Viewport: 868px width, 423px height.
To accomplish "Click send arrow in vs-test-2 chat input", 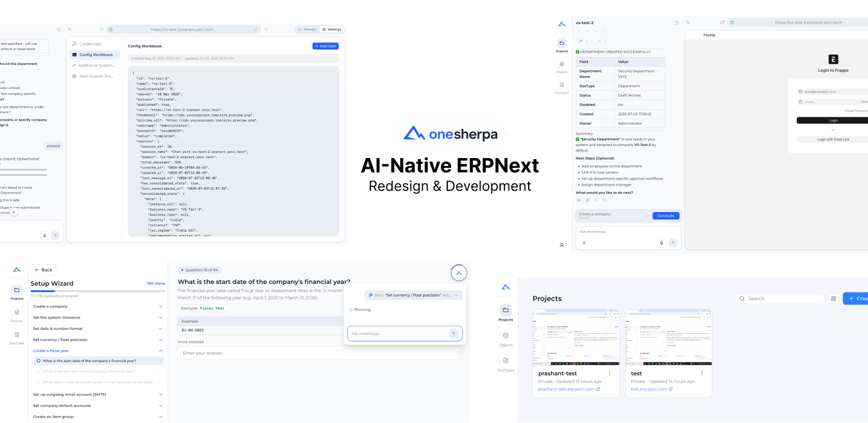I will (673, 243).
